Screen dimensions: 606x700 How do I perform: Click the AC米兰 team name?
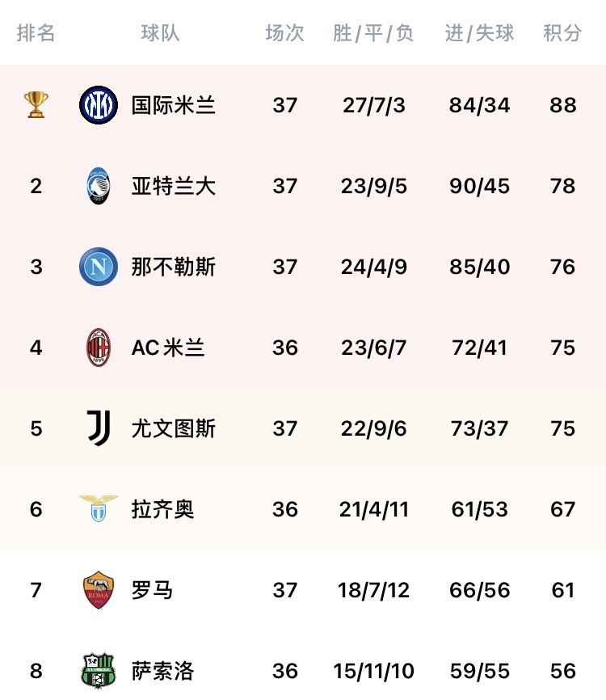(x=168, y=348)
